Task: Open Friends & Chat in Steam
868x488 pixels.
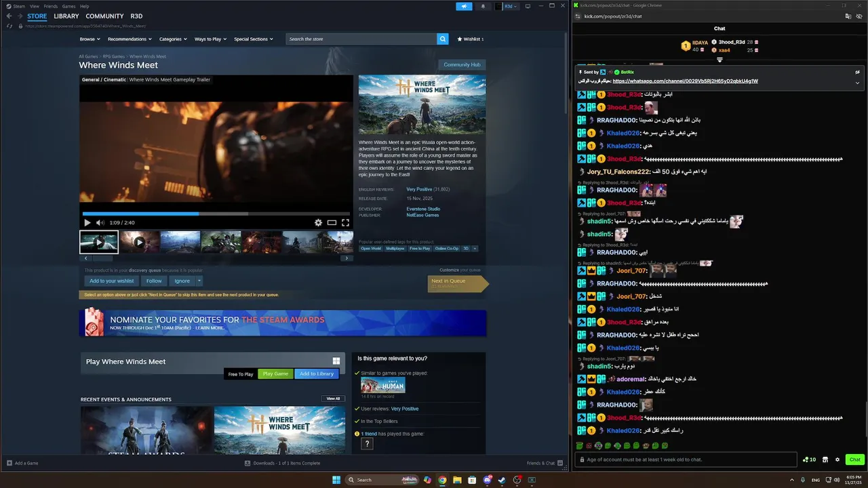Action: tap(545, 463)
